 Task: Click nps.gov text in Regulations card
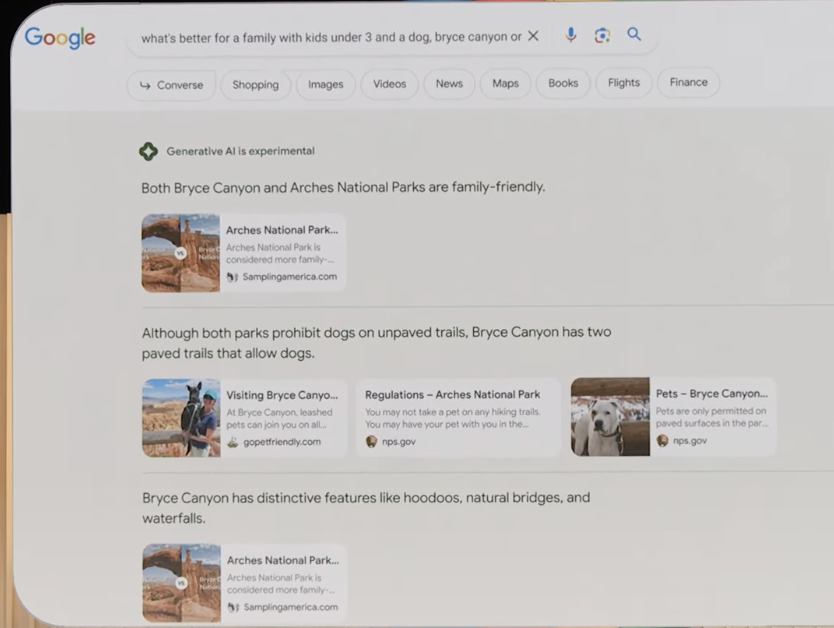(399, 441)
